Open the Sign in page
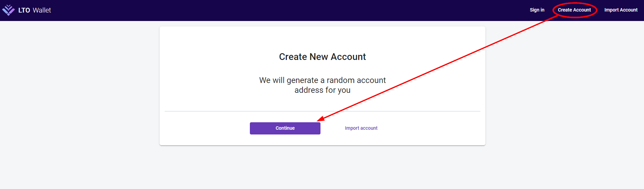Viewport: 644px width, 189px height. coord(537,10)
